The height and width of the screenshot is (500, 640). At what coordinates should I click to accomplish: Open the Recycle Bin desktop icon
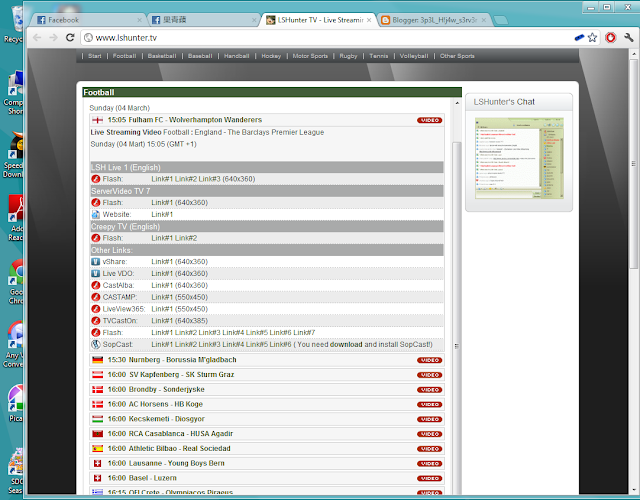pyautogui.click(x=16, y=24)
